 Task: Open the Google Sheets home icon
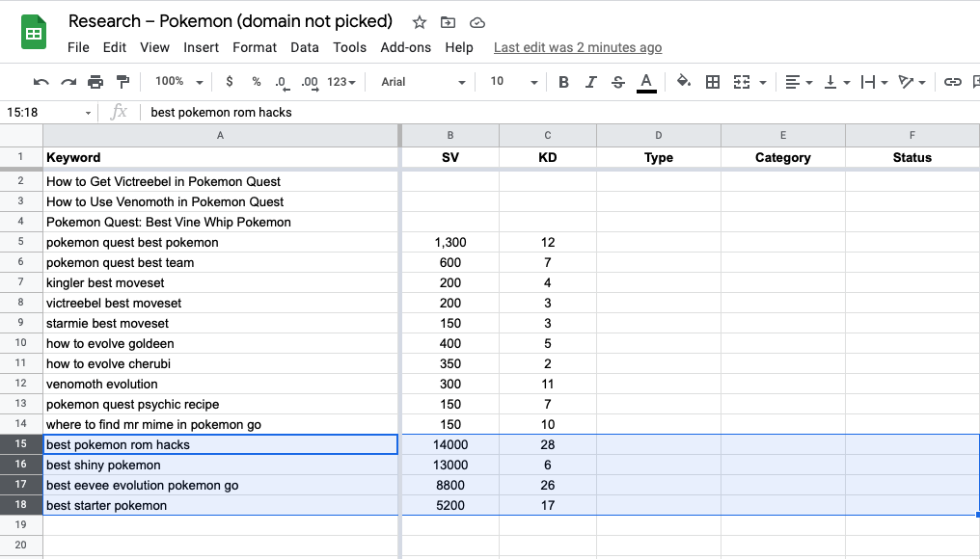[34, 32]
